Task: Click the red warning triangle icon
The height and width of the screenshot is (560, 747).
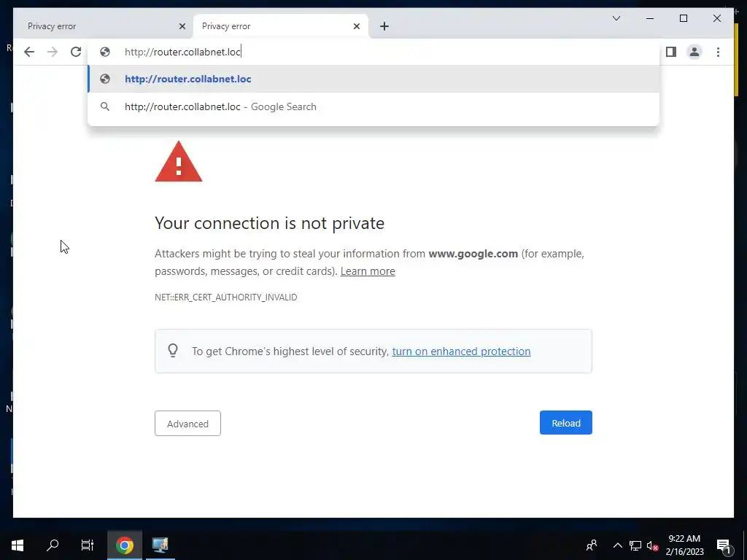Action: click(179, 161)
